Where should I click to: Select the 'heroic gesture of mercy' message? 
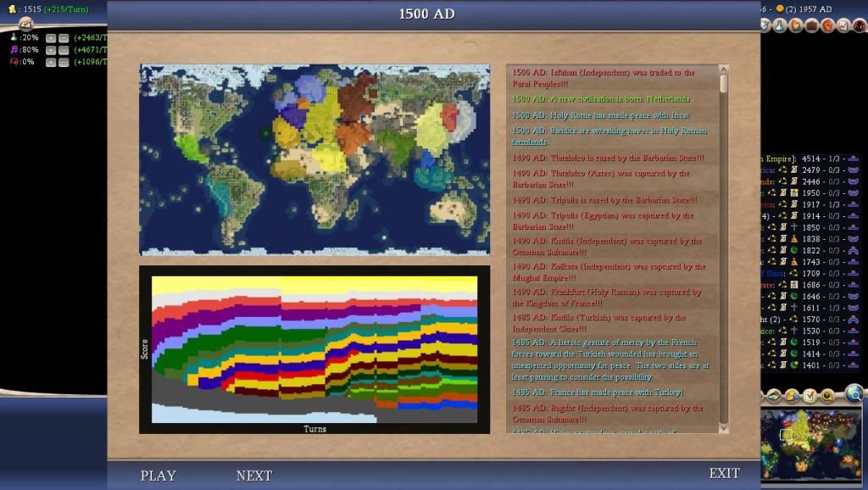click(610, 360)
